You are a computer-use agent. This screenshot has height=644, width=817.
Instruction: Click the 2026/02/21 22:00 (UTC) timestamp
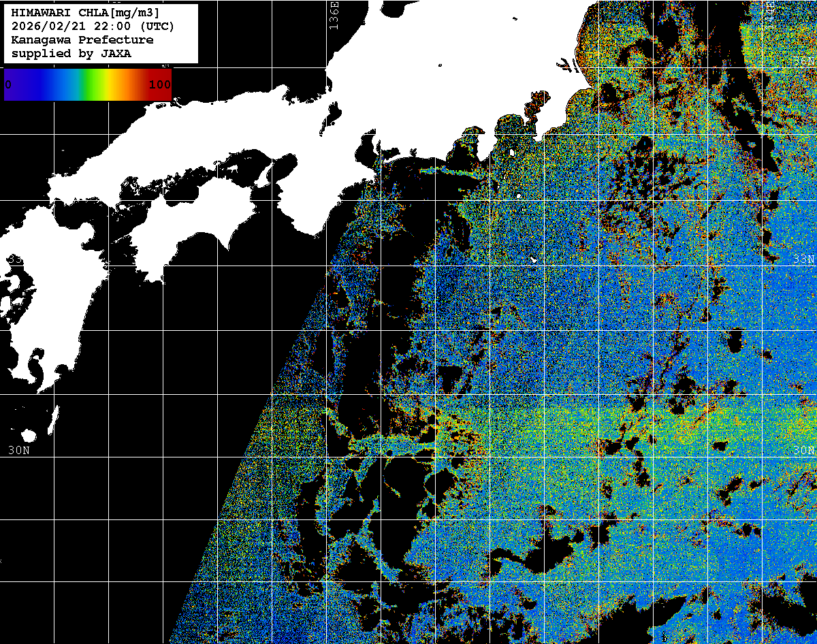(x=93, y=27)
